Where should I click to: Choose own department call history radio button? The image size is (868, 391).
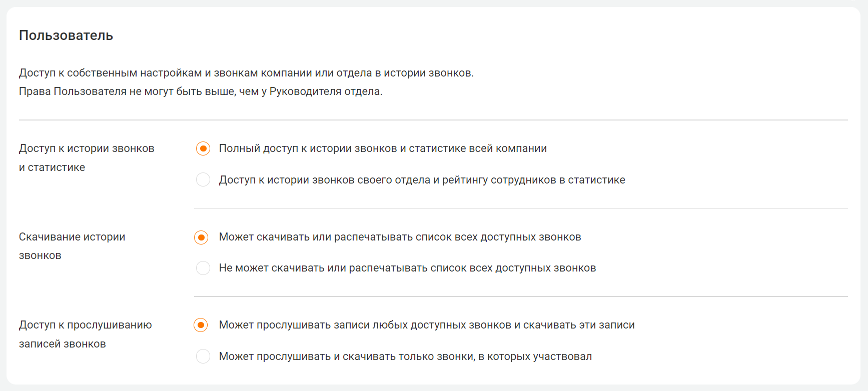click(203, 179)
